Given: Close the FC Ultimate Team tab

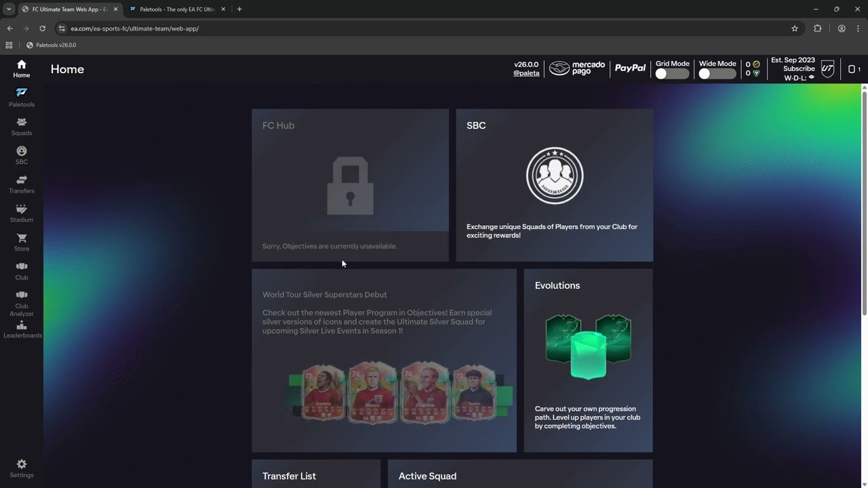Looking at the screenshot, I should point(116,9).
